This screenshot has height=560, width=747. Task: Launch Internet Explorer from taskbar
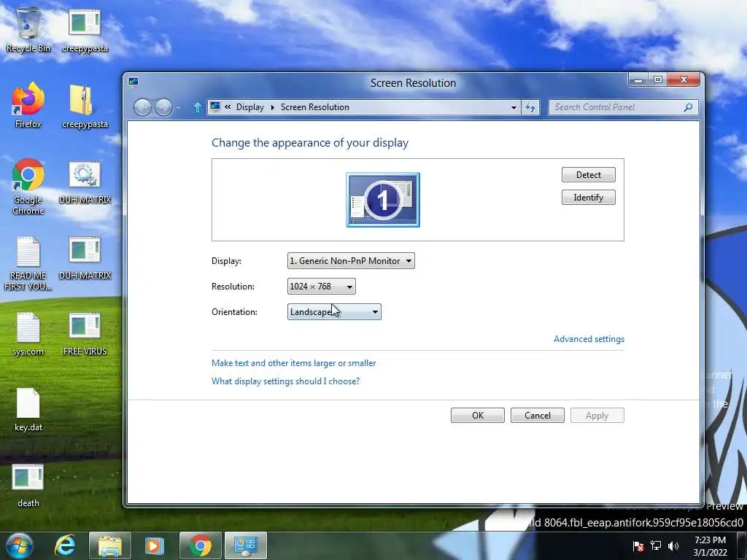point(65,545)
